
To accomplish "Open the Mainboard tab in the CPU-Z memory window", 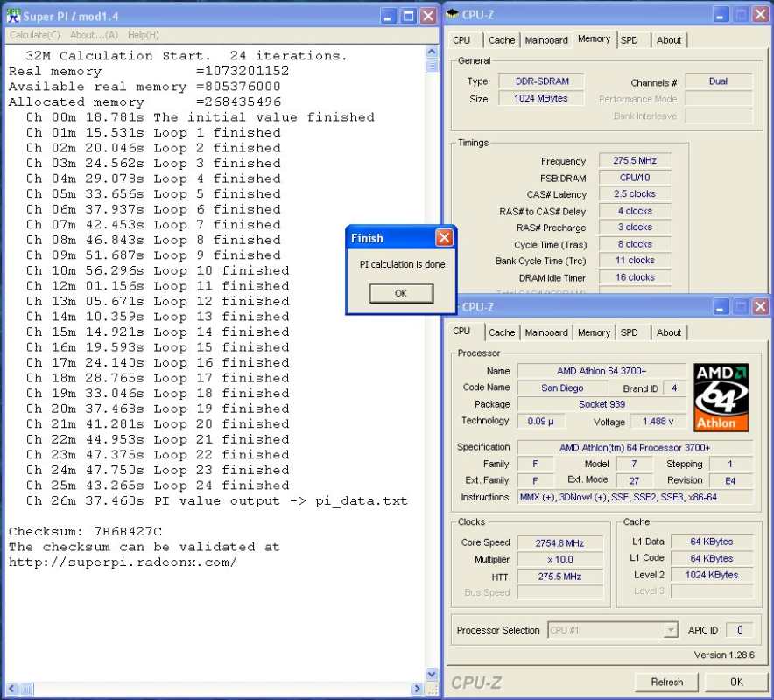I will (x=546, y=40).
